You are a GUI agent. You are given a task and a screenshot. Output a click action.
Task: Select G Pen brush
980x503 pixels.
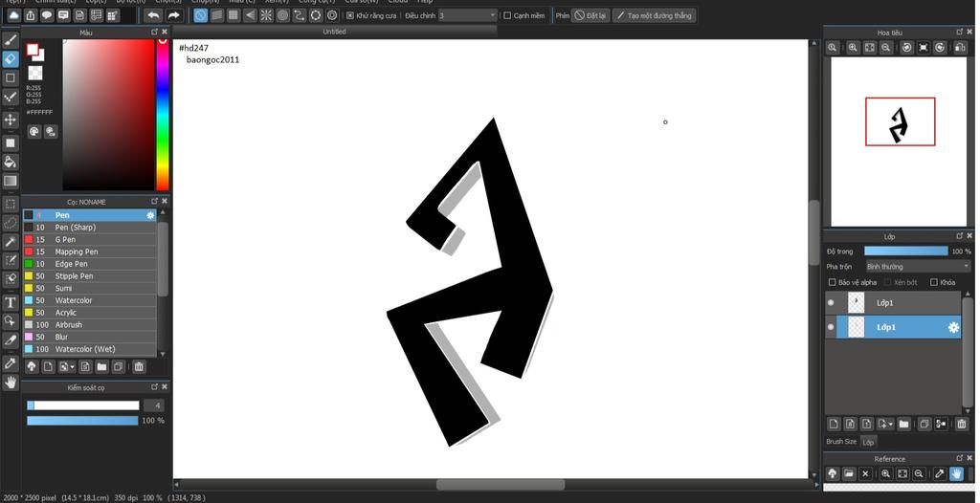pyautogui.click(x=89, y=239)
